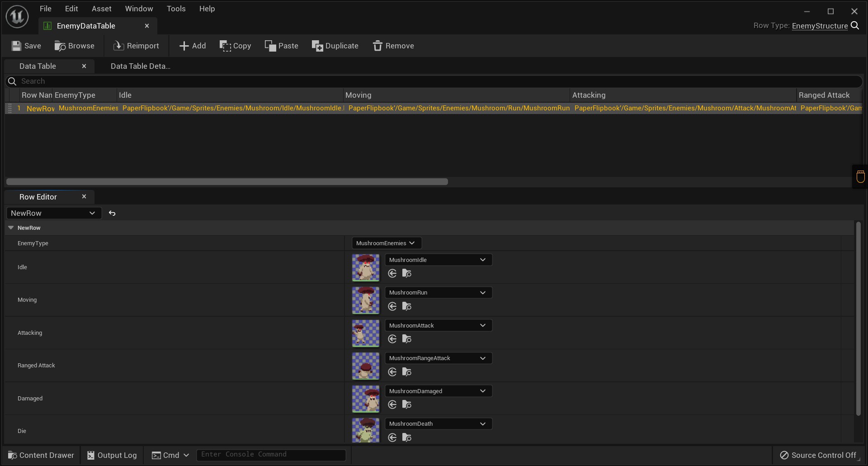Click the console command input field
The width and height of the screenshot is (868, 466).
271,455
